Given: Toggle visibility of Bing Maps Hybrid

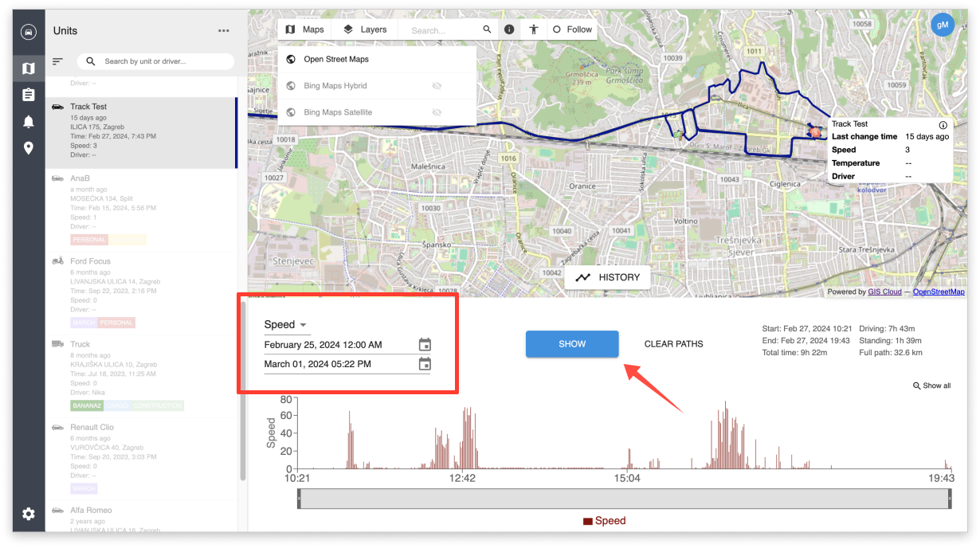Looking at the screenshot, I should tap(437, 86).
